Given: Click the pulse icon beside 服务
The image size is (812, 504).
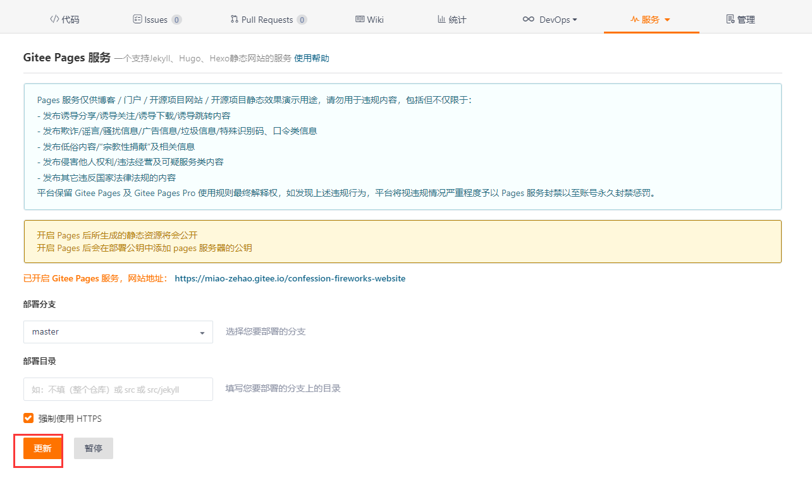Looking at the screenshot, I should [x=635, y=20].
